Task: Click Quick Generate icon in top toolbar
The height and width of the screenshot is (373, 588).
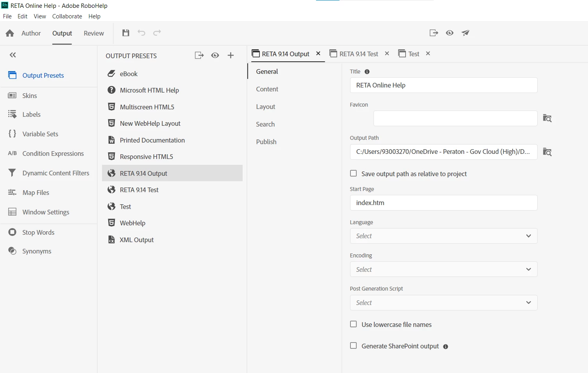Action: [434, 33]
